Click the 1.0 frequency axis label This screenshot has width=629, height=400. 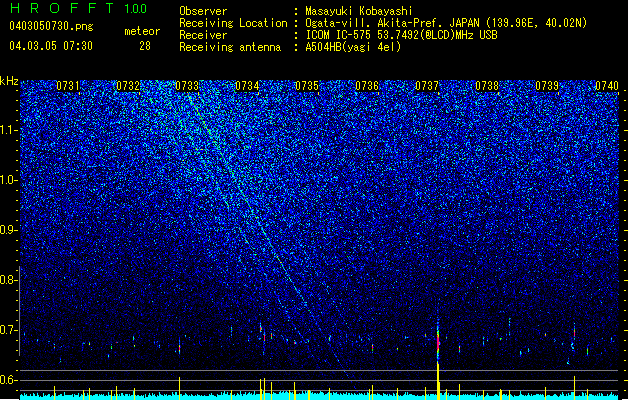click(8, 180)
